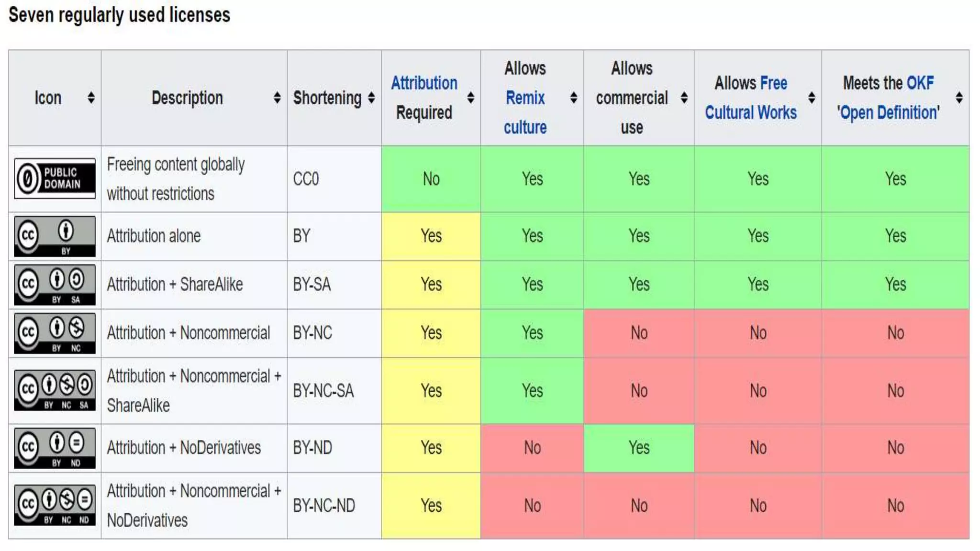
Task: Open the 'Open Definition' header link
Action: pyautogui.click(x=888, y=113)
